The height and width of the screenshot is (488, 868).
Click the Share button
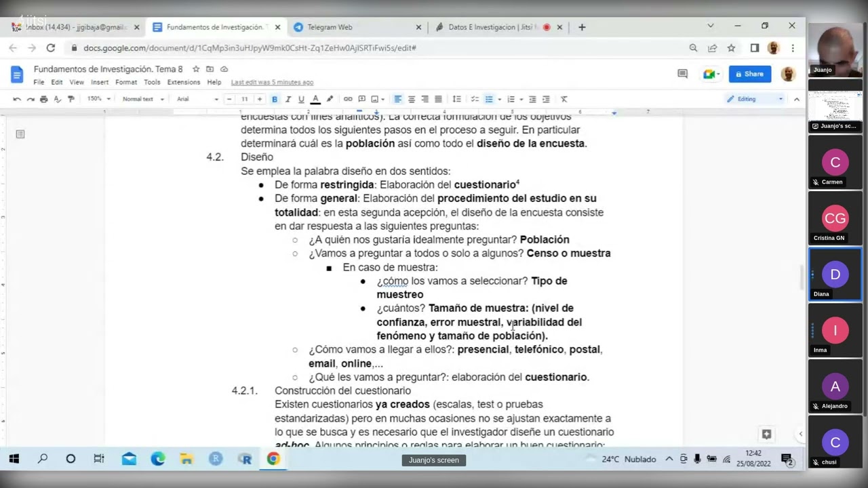click(x=749, y=74)
